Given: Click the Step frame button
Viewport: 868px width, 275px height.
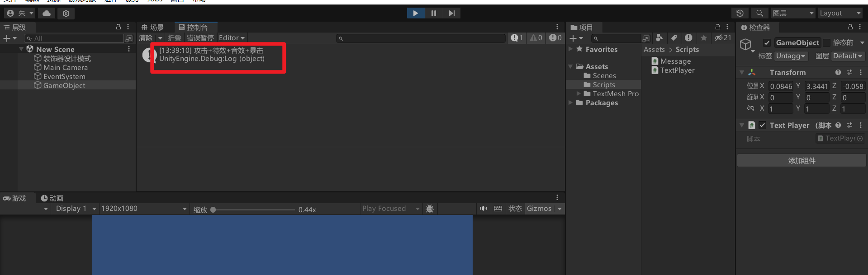Looking at the screenshot, I should tap(451, 13).
